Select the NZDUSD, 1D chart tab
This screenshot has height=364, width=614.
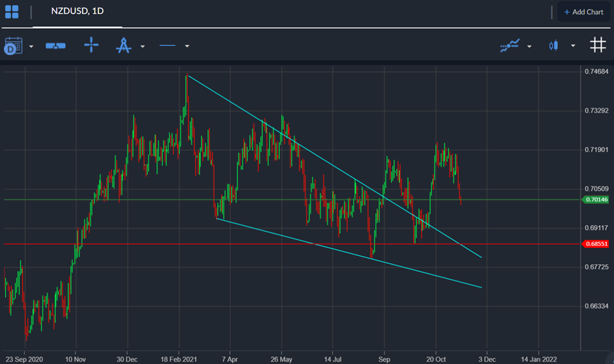point(77,12)
